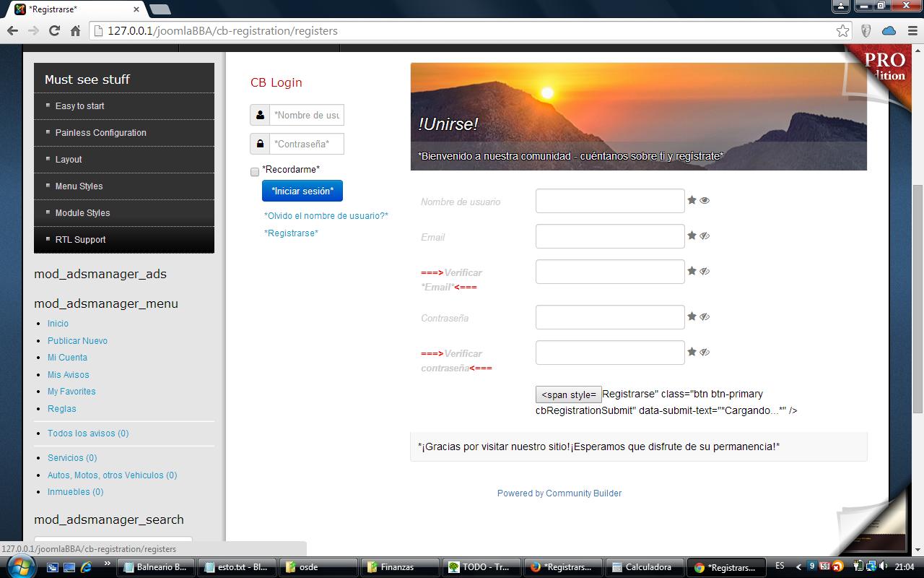
Task: Click Show Desktop quick launch icon
Action: pos(69,567)
